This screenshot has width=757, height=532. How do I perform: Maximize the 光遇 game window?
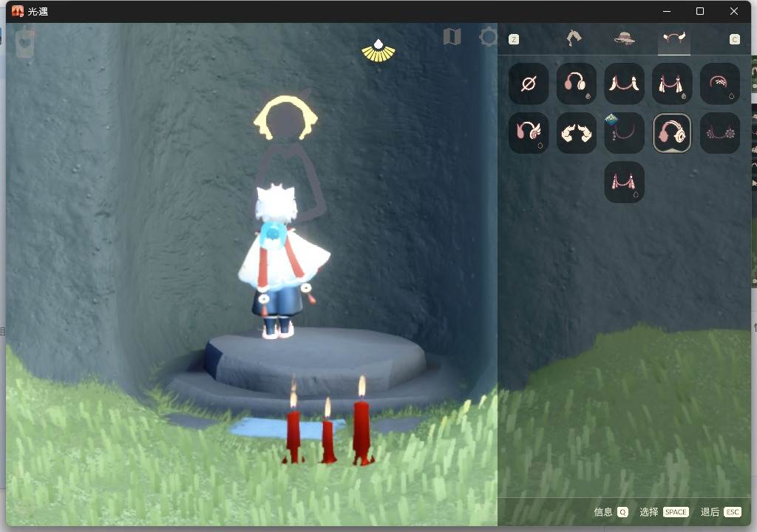click(x=700, y=11)
